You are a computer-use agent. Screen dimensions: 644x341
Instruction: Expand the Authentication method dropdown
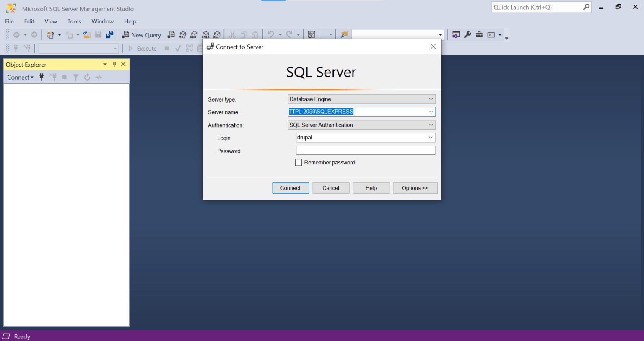pyautogui.click(x=431, y=125)
